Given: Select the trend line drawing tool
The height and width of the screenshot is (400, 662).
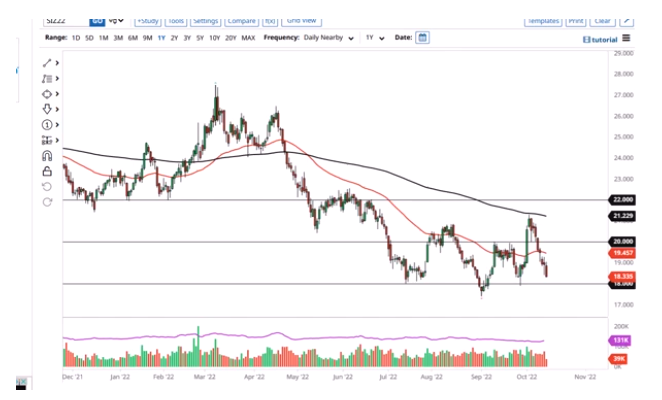Looking at the screenshot, I should point(47,63).
